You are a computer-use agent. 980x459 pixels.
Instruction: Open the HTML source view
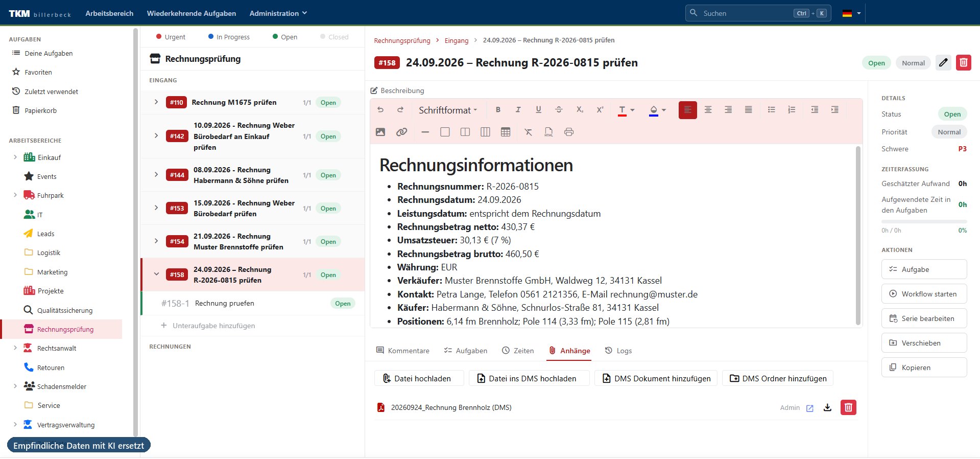point(548,132)
